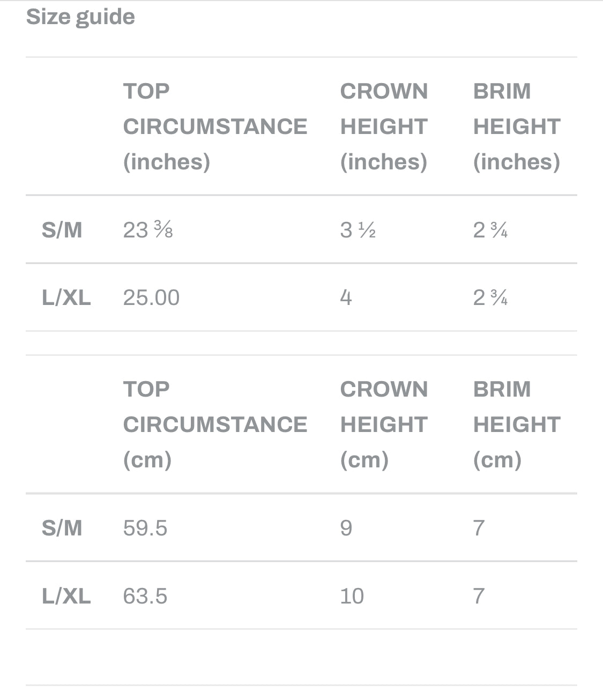This screenshot has width=603, height=700.
Task: Click the L/XL crown height value 4
Action: pyautogui.click(x=346, y=297)
